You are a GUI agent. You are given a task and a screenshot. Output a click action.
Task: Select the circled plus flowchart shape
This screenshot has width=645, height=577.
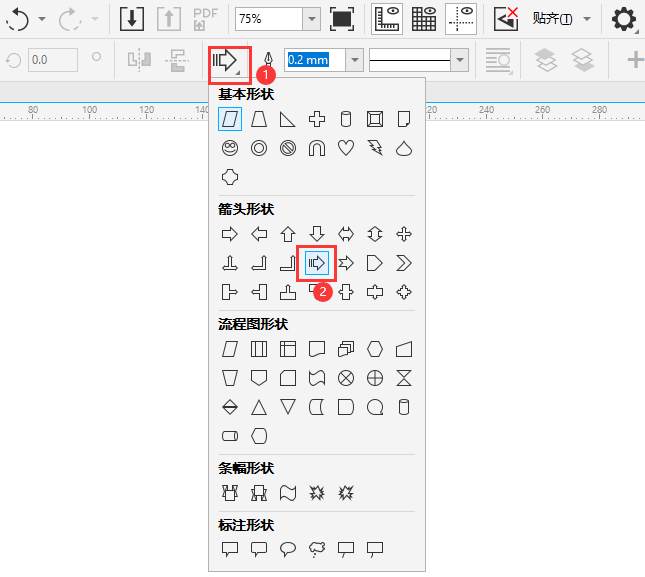[375, 378]
